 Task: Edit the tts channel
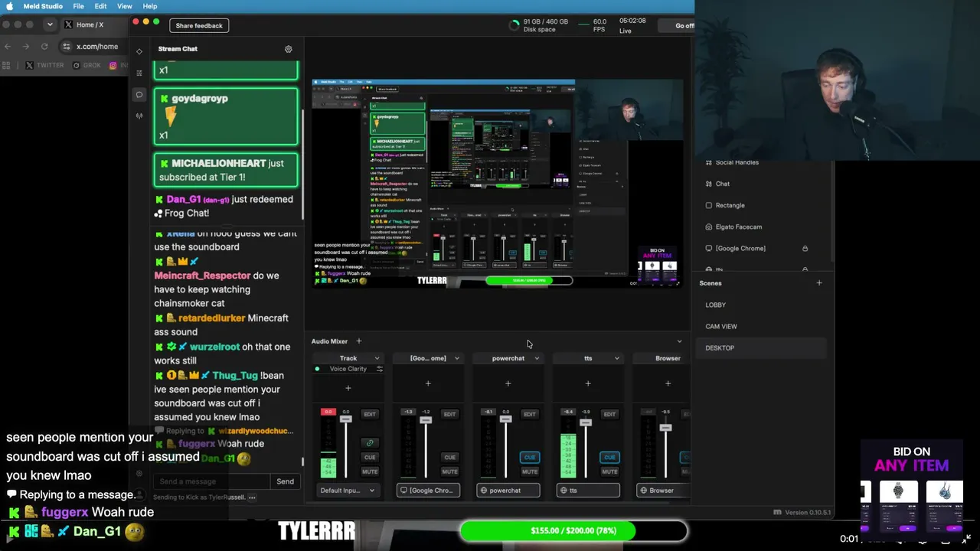coord(609,414)
